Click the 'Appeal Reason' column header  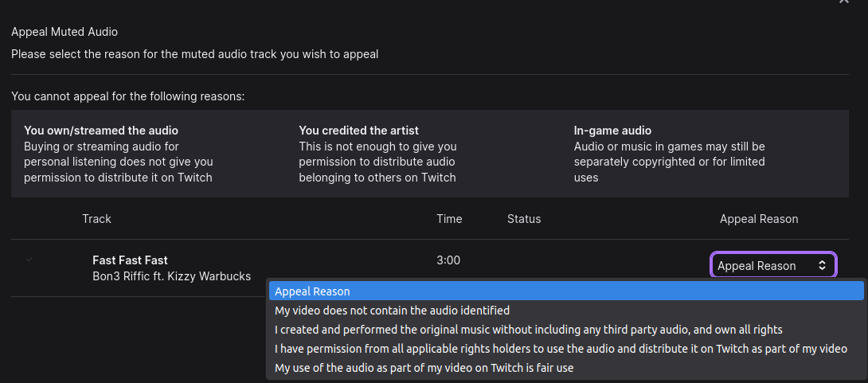coord(759,219)
